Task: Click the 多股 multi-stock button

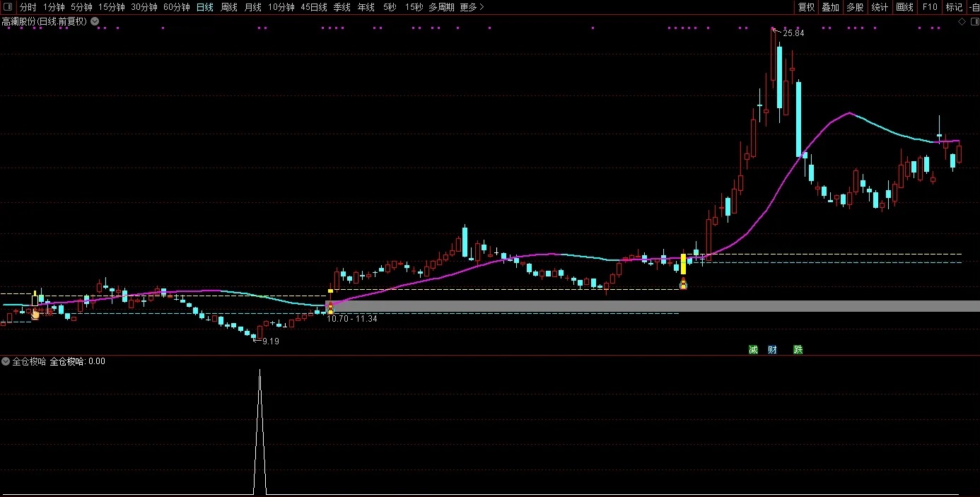Action: click(855, 7)
